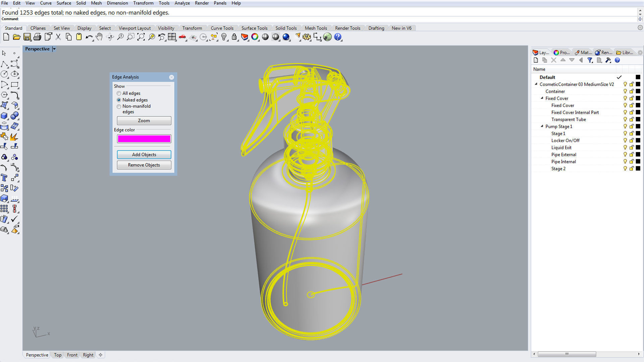Click the red car Shade icon
This screenshot has height=362, width=644.
(x=182, y=37)
